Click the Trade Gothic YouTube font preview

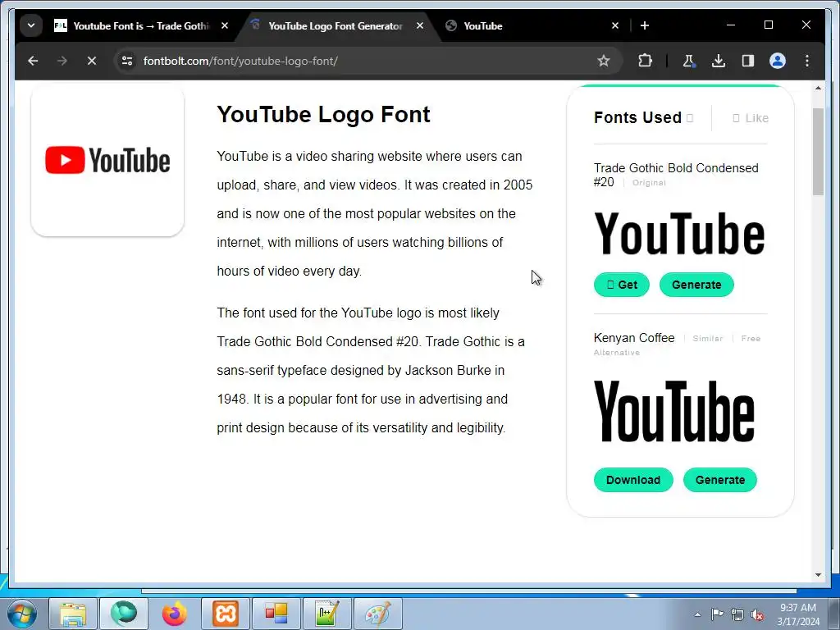coord(679,234)
